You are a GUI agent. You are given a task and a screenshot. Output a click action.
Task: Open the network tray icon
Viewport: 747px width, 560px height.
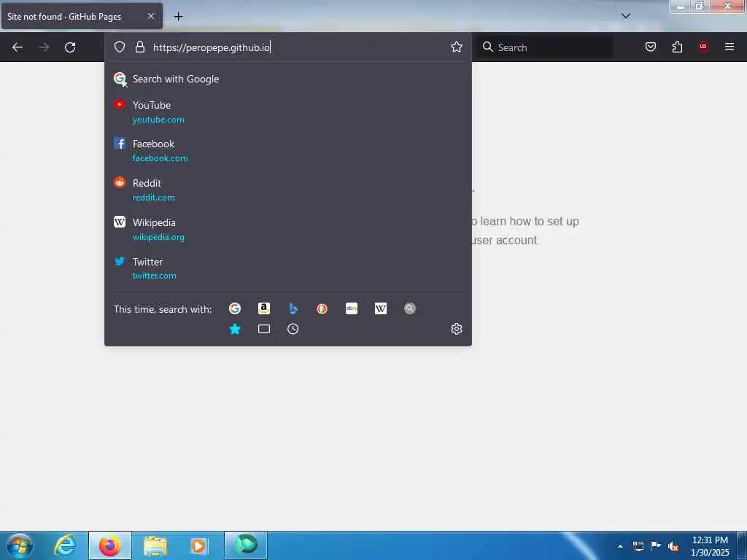[x=638, y=547]
